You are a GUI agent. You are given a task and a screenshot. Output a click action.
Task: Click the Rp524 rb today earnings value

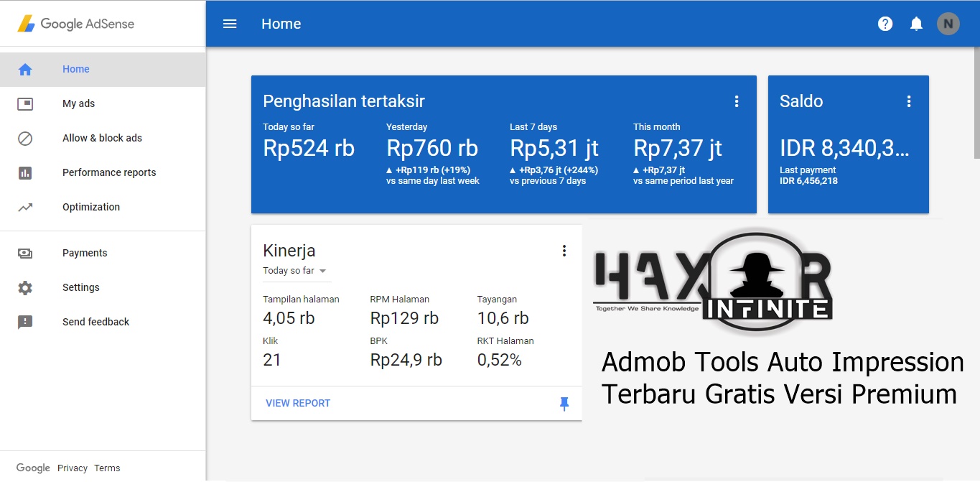pyautogui.click(x=309, y=148)
